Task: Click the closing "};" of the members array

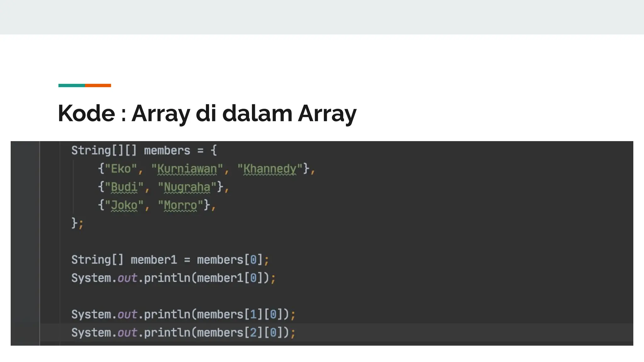Action: coord(77,223)
